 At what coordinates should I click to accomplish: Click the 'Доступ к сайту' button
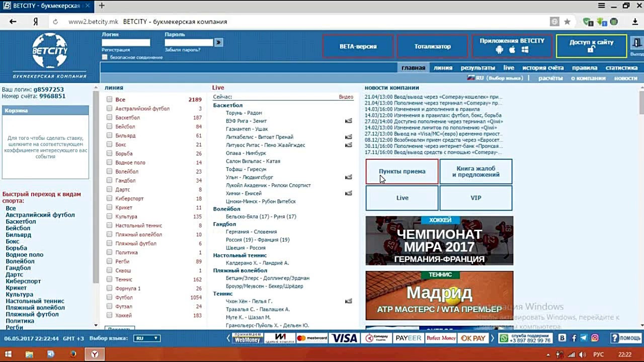tap(592, 46)
